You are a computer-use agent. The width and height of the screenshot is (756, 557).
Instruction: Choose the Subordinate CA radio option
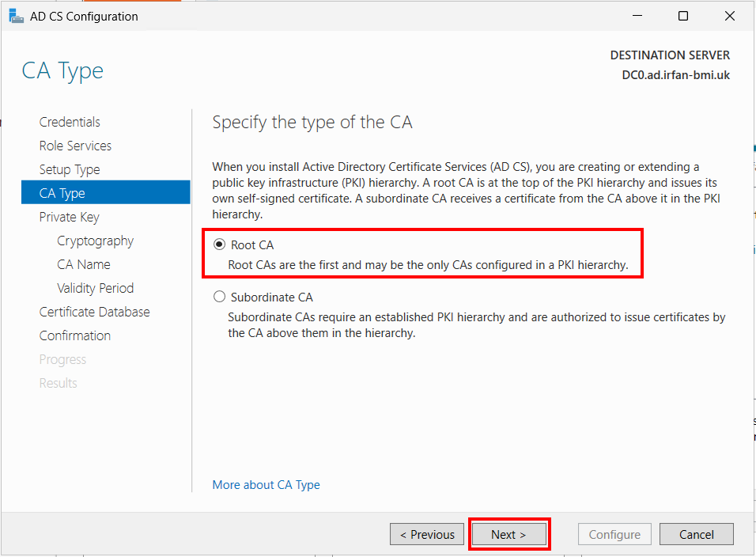(x=219, y=297)
